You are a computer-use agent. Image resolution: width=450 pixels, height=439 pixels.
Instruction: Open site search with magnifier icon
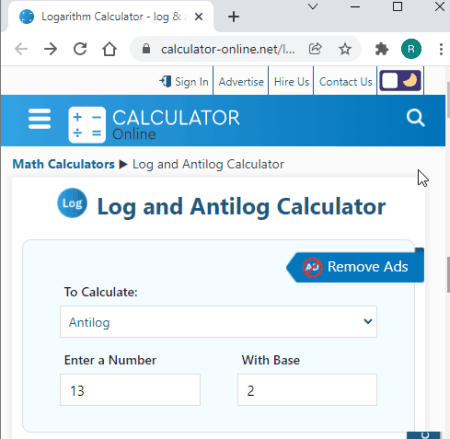coord(416,118)
